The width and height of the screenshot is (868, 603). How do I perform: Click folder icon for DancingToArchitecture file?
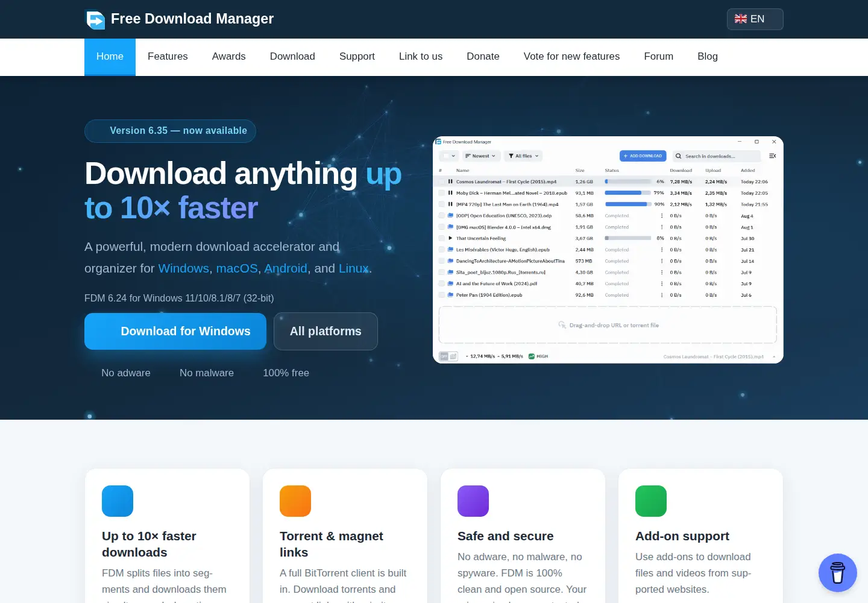(450, 260)
